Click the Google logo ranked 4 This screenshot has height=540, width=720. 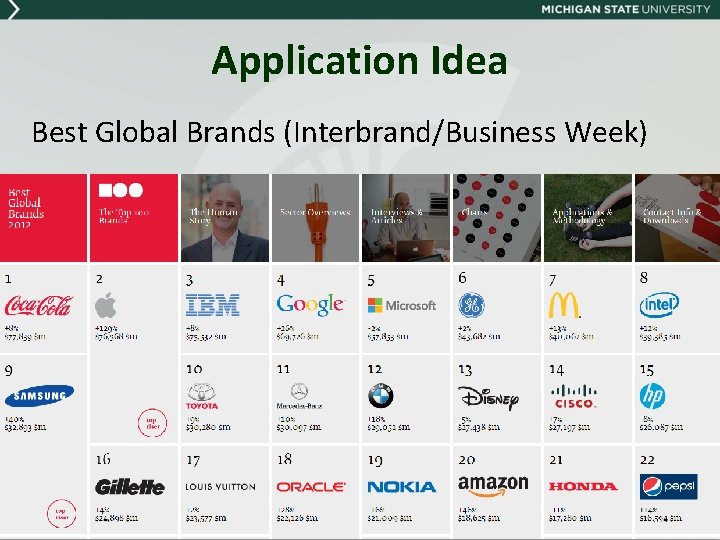310,304
